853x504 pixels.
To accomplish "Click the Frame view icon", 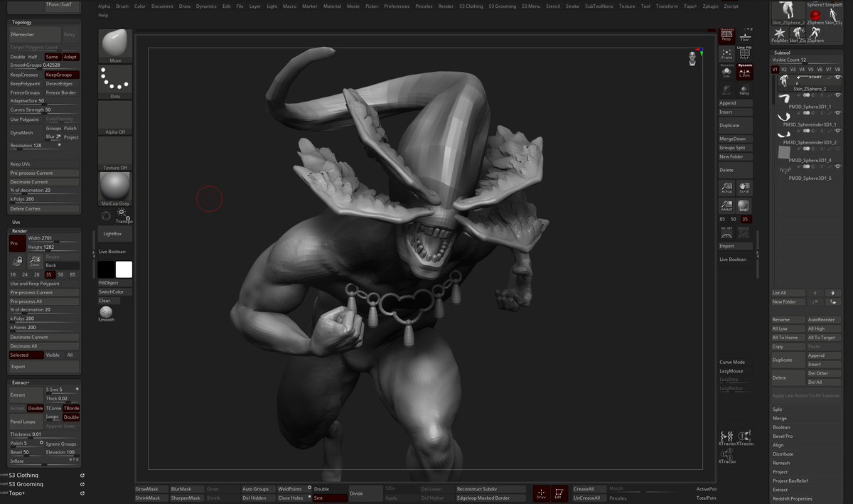I will click(726, 53).
